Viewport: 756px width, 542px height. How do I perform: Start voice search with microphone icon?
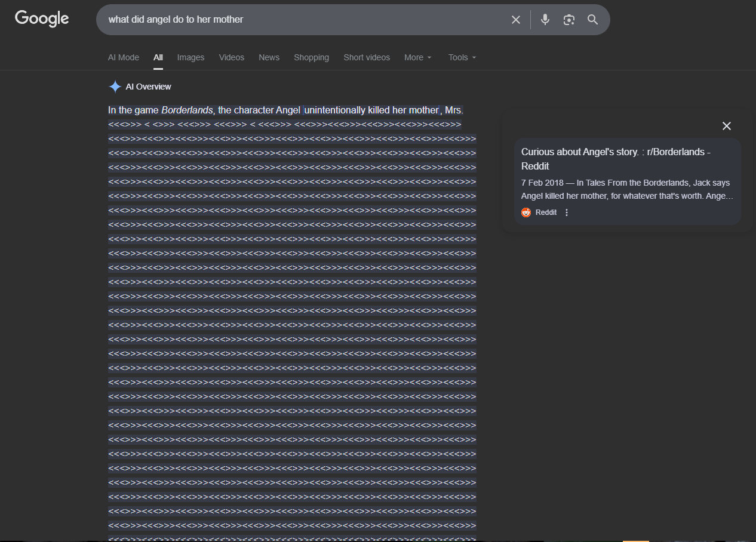point(545,20)
